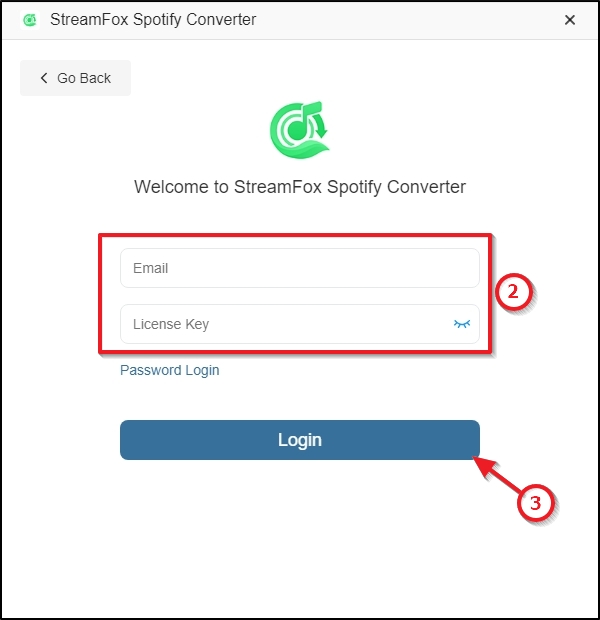Click the large green StreamFox logo
The image size is (600, 620).
point(299,130)
